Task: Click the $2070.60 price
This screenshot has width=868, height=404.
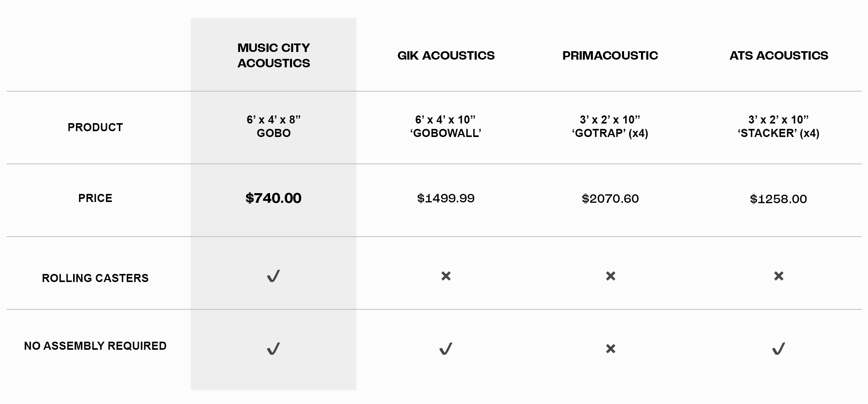Action: [610, 199]
